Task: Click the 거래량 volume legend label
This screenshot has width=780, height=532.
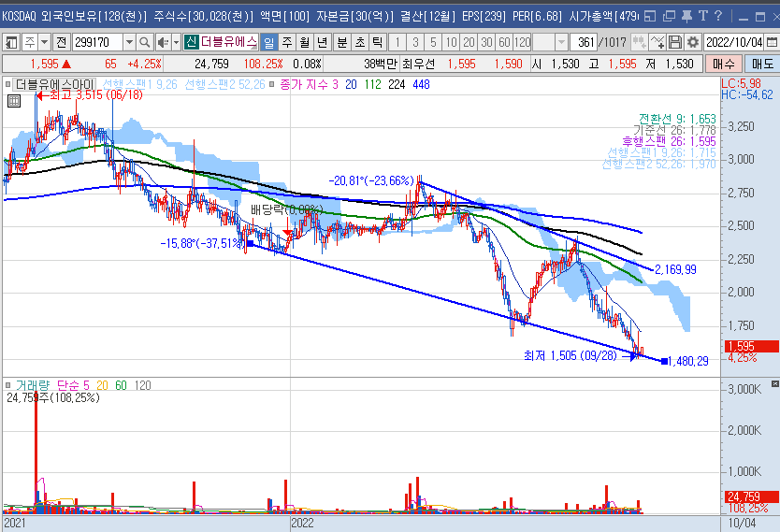Action: (x=33, y=385)
